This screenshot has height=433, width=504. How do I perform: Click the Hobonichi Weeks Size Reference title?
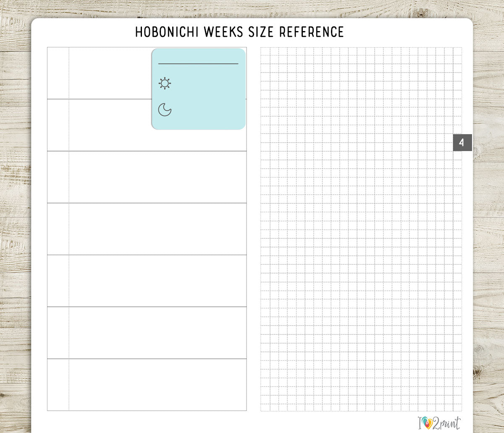[x=239, y=32]
